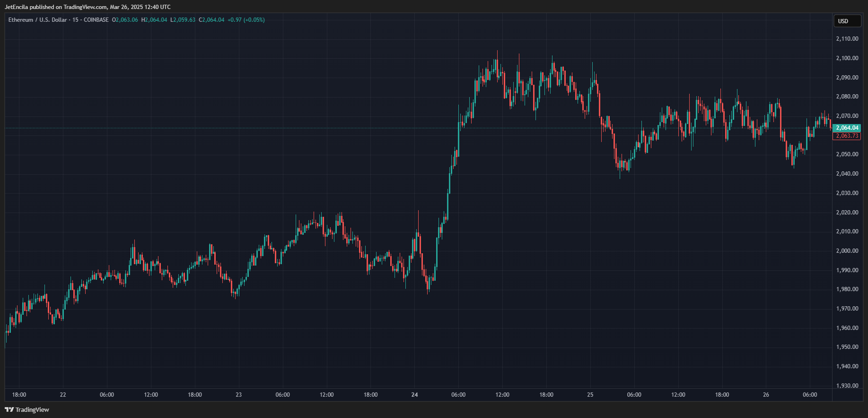Click the 1,980.00 price axis label
This screenshot has width=868, height=418.
847,289
